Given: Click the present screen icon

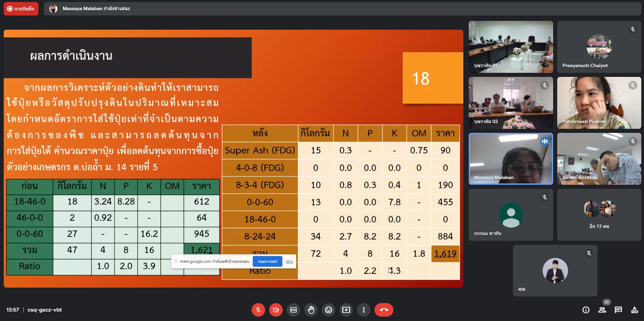Looking at the screenshot, I should [346, 310].
